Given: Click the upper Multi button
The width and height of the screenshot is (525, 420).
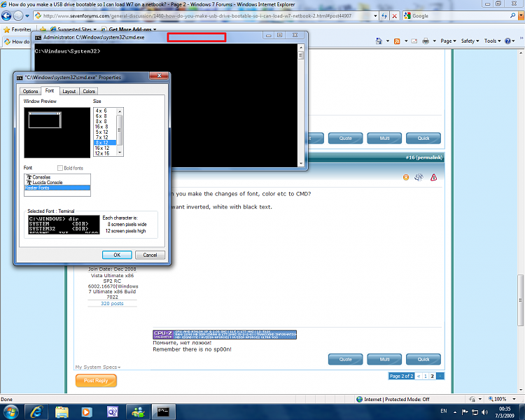Looking at the screenshot, I should [x=384, y=138].
